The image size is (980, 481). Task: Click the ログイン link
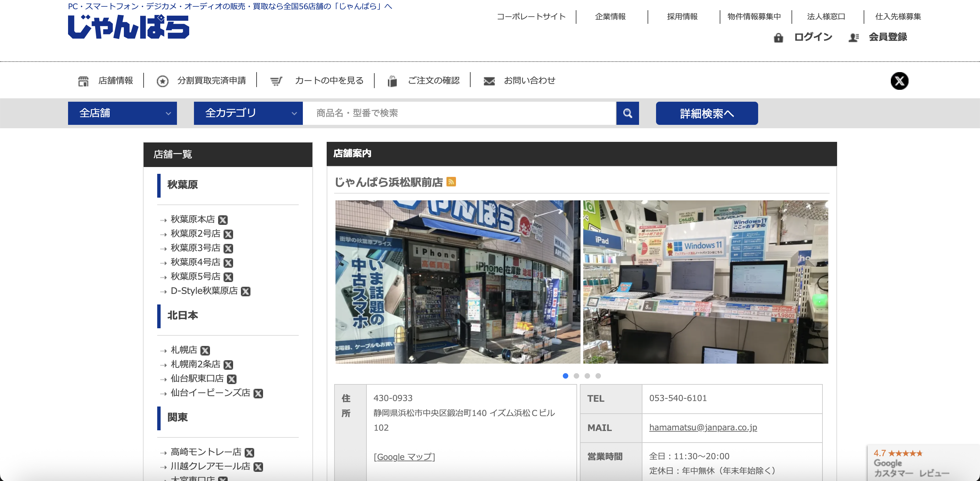tap(813, 37)
